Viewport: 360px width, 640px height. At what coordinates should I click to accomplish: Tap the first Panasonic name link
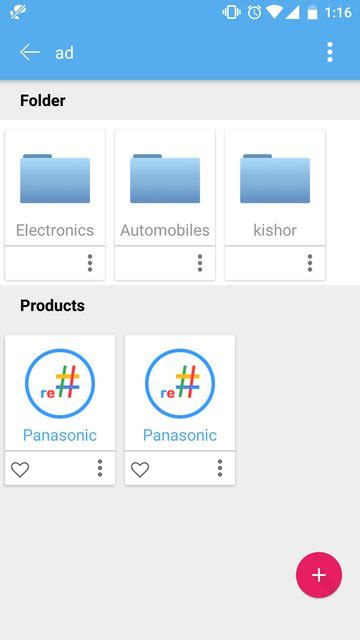(x=60, y=435)
